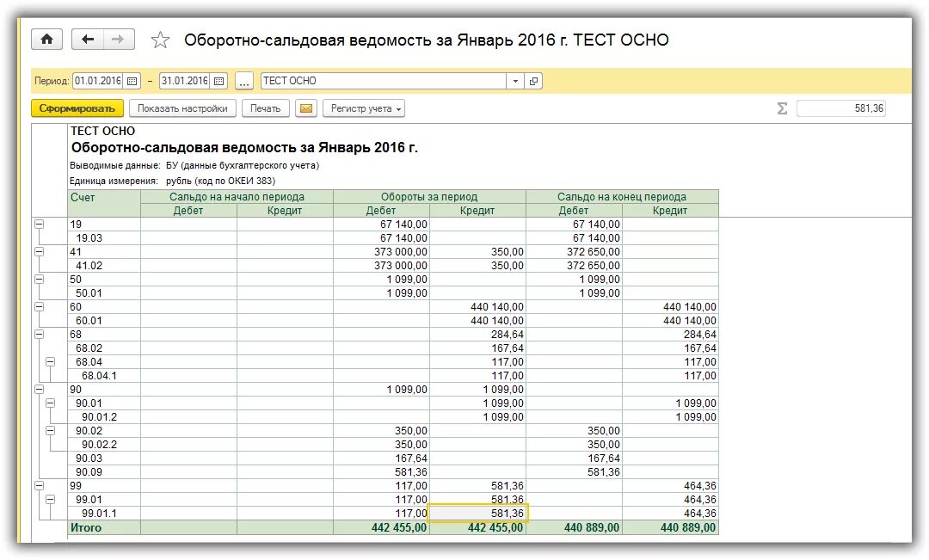Screen dimensions: 929x560
Task: Select account cell 68.02
Action: (x=104, y=348)
